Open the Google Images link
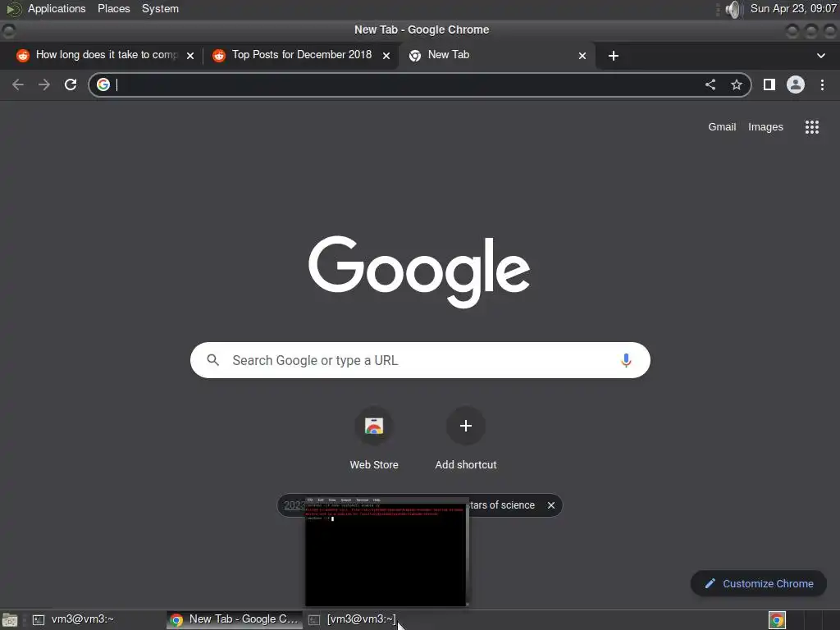840x630 pixels. 765,127
